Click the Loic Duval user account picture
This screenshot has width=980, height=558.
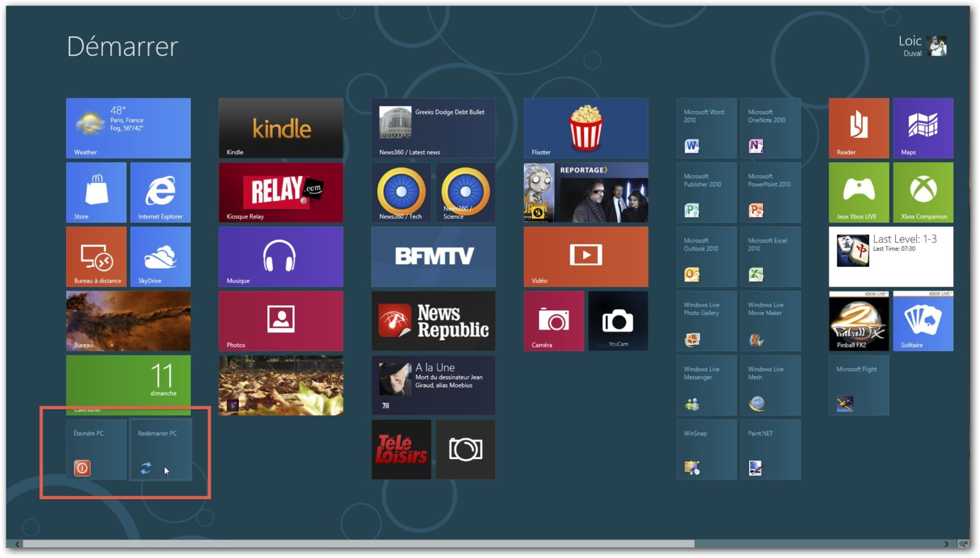pos(937,46)
